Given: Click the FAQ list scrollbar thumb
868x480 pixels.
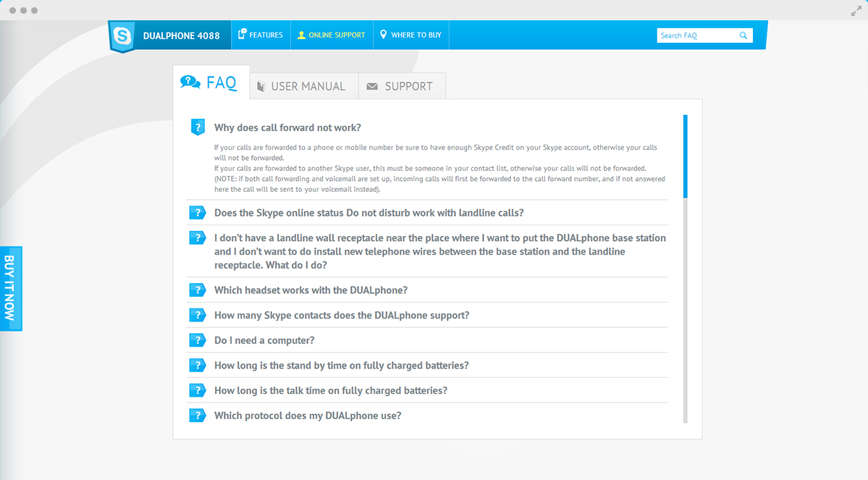Looking at the screenshot, I should coord(686,156).
